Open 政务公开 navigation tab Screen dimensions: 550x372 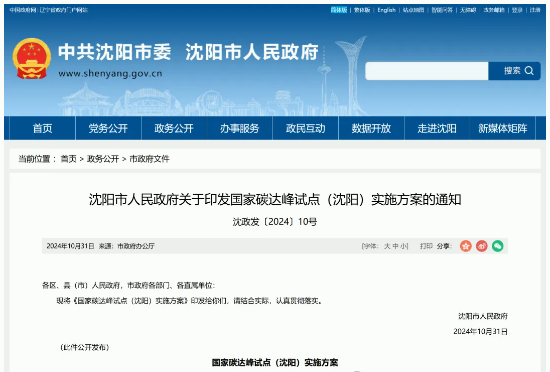(x=174, y=128)
